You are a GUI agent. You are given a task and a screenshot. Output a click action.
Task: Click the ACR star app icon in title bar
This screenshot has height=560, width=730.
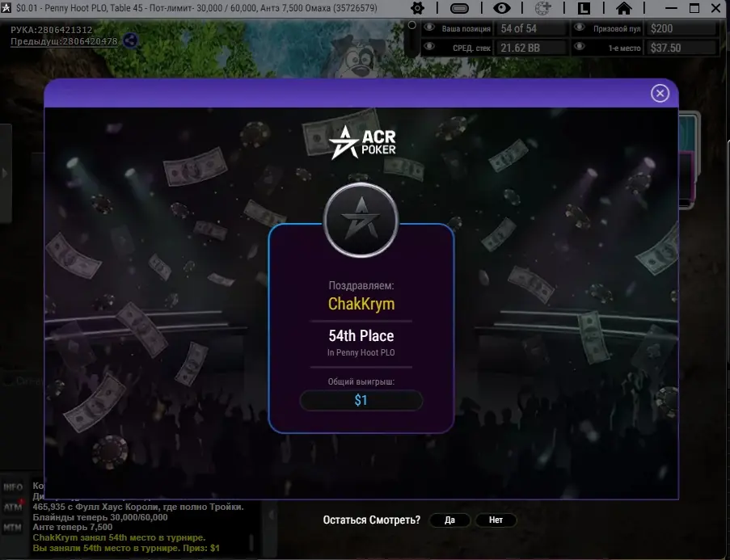(x=6, y=7)
